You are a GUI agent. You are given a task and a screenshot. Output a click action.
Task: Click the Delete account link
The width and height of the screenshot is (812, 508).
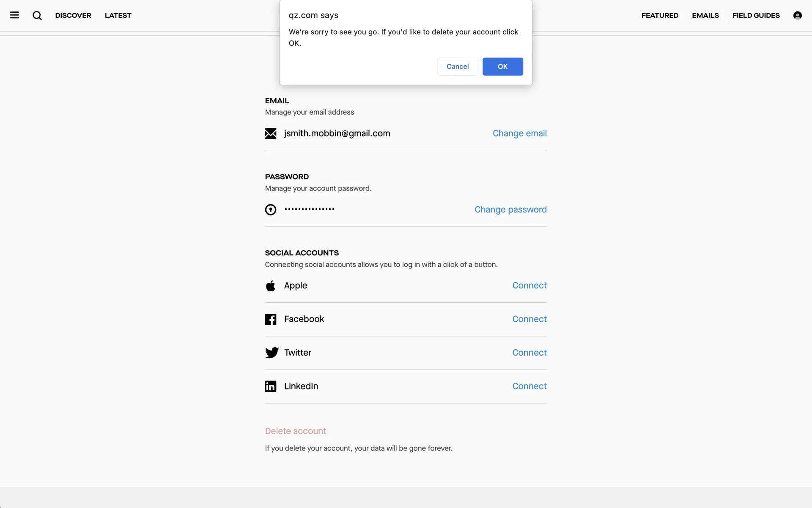click(x=295, y=431)
